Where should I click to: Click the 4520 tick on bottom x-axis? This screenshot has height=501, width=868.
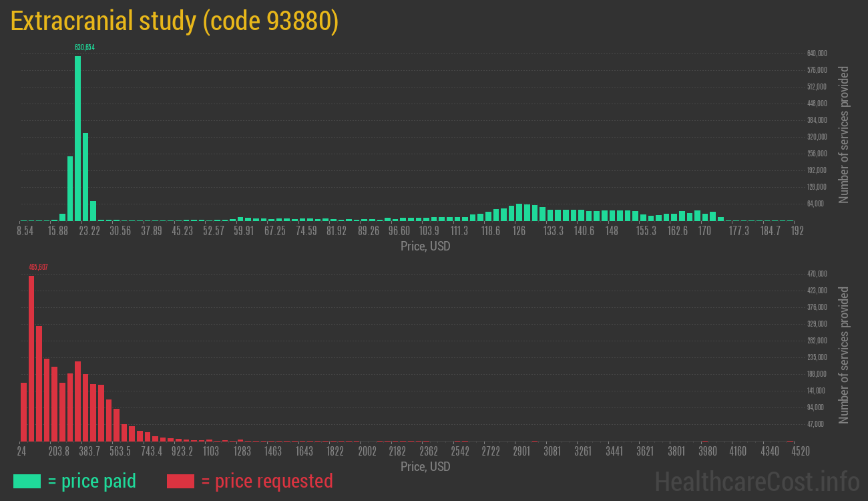(x=791, y=452)
